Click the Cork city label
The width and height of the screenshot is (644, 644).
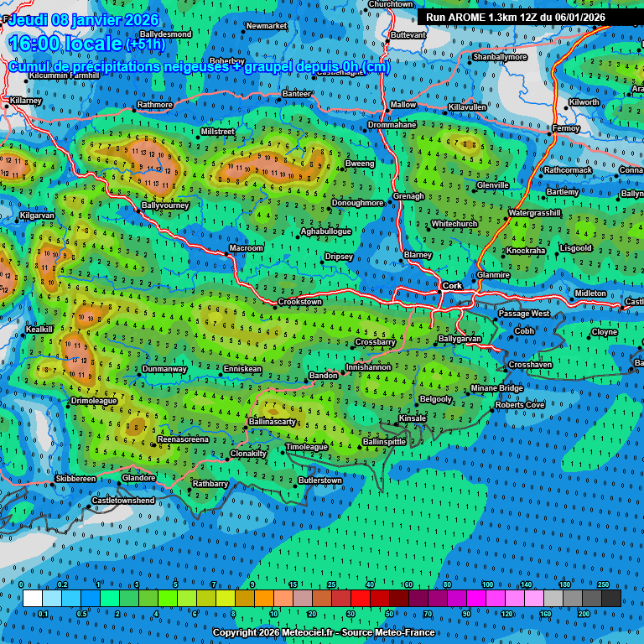[x=452, y=285]
